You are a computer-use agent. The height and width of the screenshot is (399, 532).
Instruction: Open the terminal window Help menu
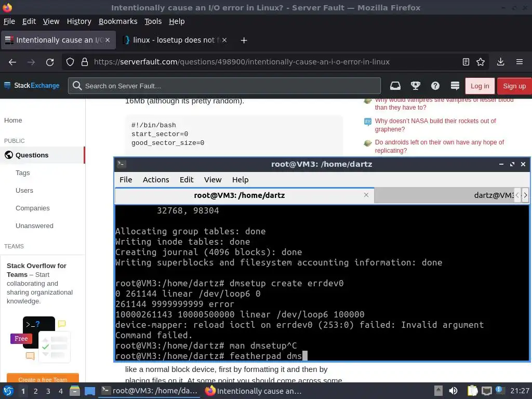click(x=240, y=179)
